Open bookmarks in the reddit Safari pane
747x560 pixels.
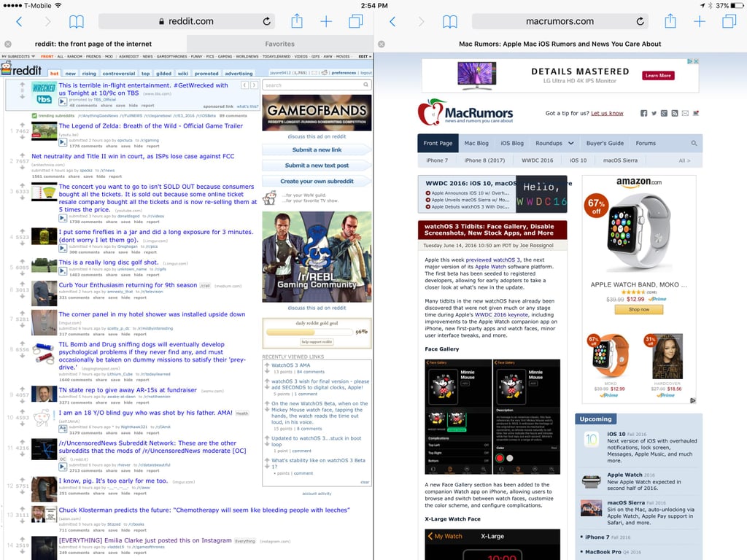click(76, 21)
